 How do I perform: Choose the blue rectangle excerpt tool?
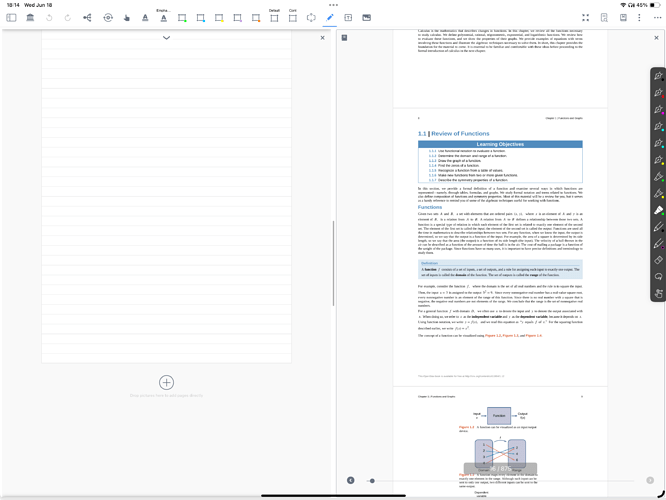[200, 17]
